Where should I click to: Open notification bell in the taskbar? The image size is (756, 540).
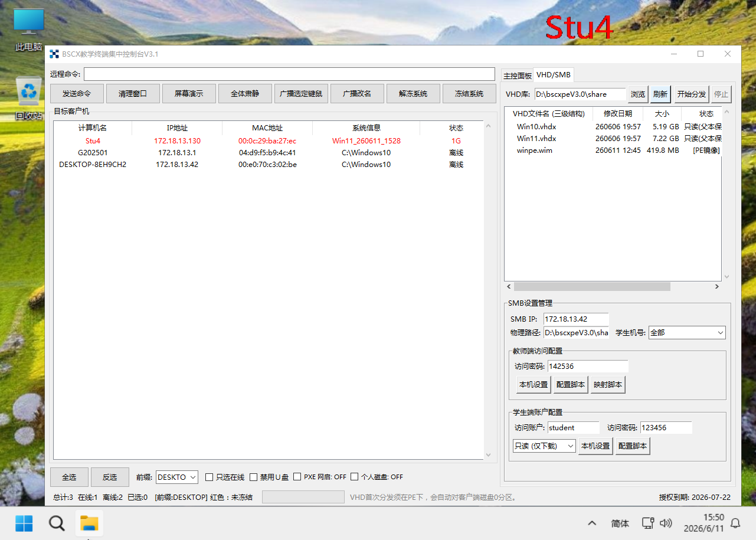click(735, 523)
